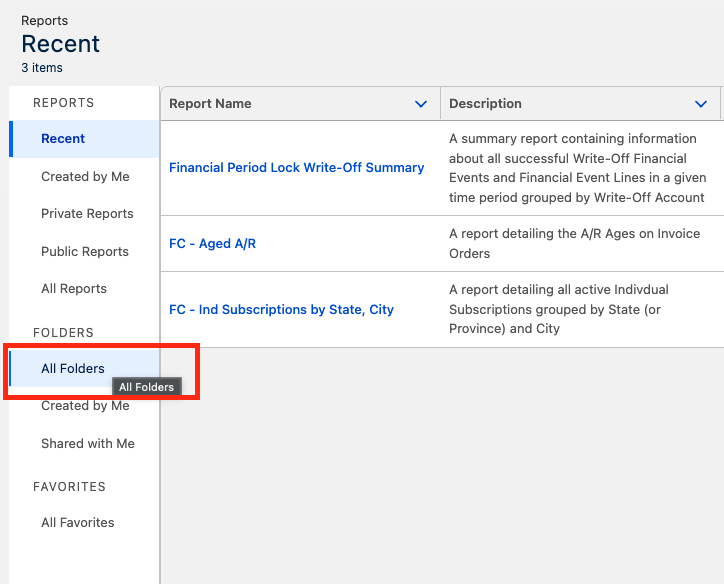Open FC - Aged A/R report
Viewport: 724px width, 584px height.
[x=212, y=243]
